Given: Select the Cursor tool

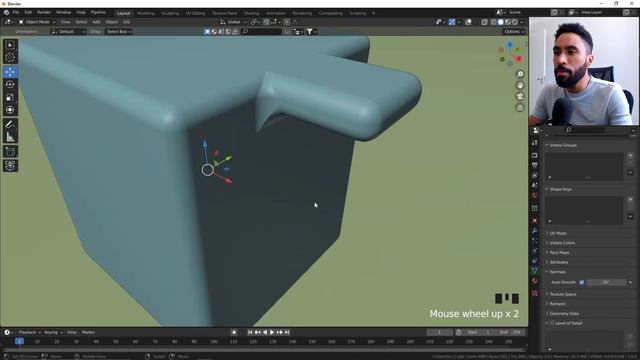Looking at the screenshot, I should 10,58.
